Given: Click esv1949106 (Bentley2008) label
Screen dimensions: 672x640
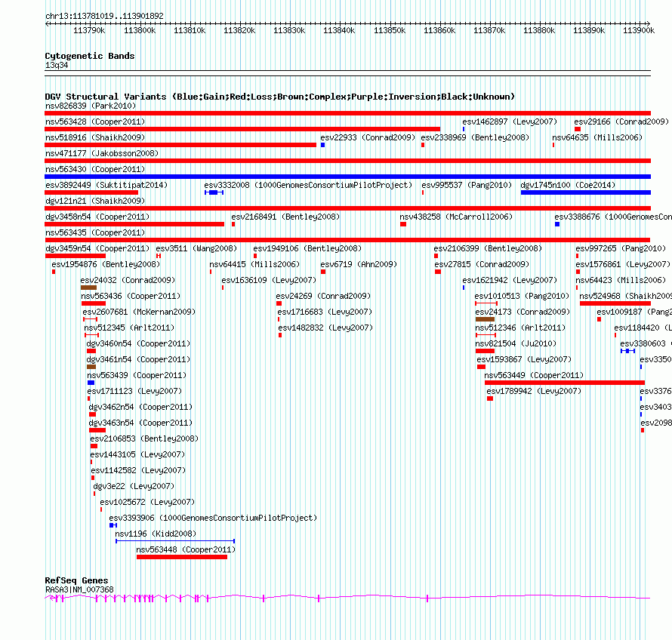Looking at the screenshot, I should [x=307, y=248].
